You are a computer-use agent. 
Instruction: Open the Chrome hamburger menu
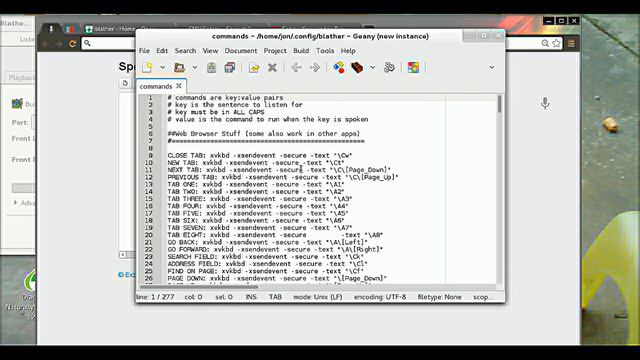pyautogui.click(x=571, y=43)
